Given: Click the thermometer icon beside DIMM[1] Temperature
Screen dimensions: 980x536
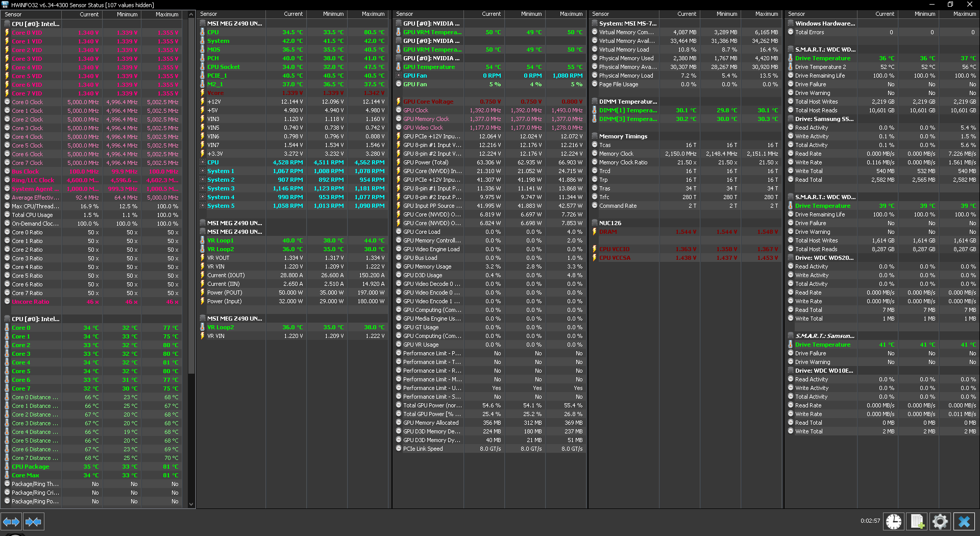Looking at the screenshot, I should pos(595,110).
